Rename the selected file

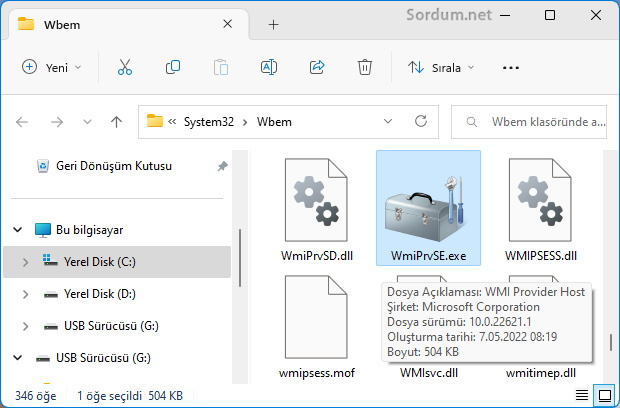tap(269, 68)
